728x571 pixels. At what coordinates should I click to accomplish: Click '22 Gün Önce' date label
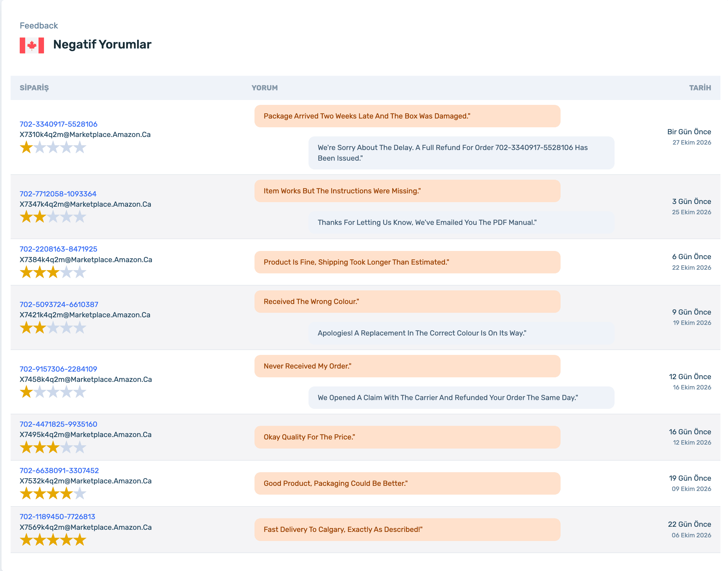[689, 524]
